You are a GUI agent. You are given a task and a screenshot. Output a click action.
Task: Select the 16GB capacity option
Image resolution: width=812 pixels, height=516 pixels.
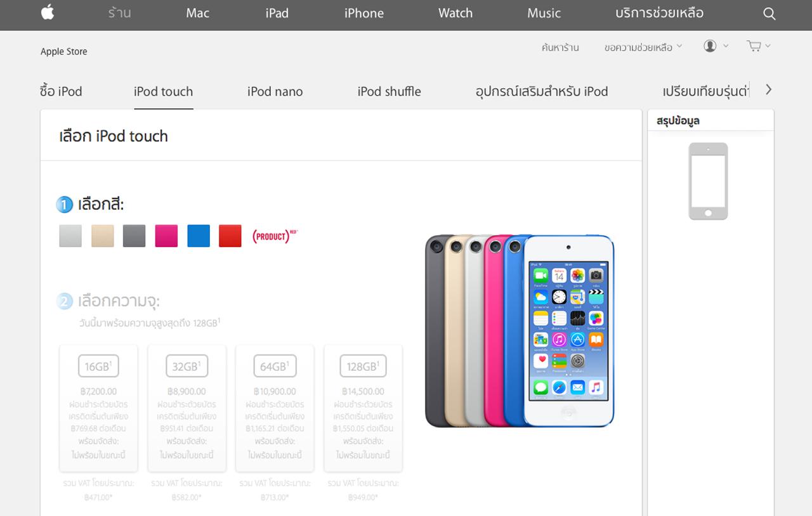(98, 408)
